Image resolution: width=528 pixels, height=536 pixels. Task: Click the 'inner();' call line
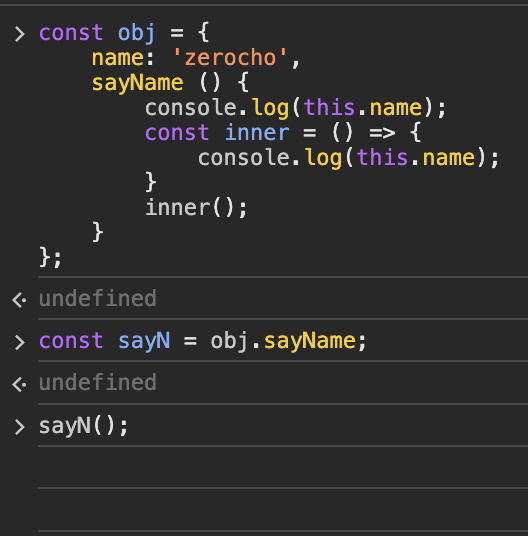point(196,208)
